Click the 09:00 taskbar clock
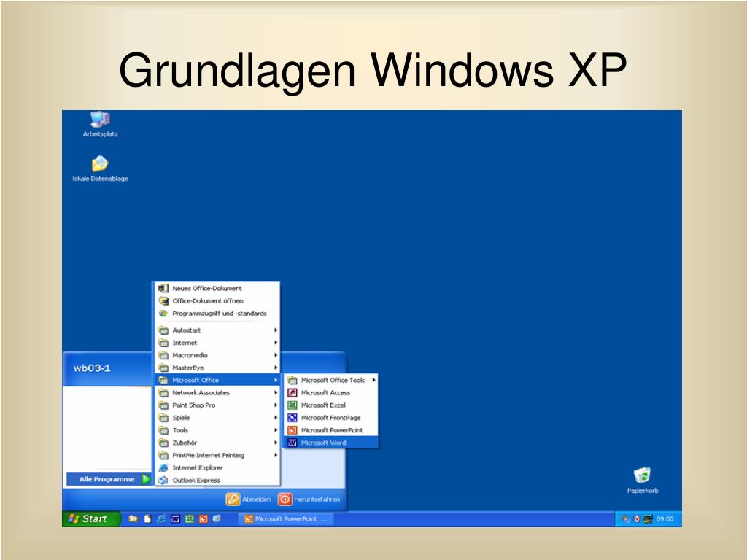 click(665, 519)
